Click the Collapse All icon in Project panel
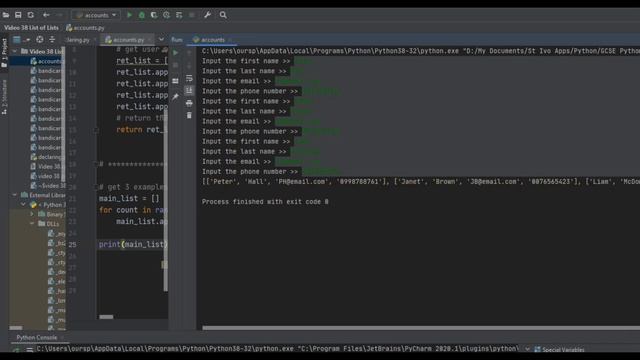 click(x=52, y=40)
